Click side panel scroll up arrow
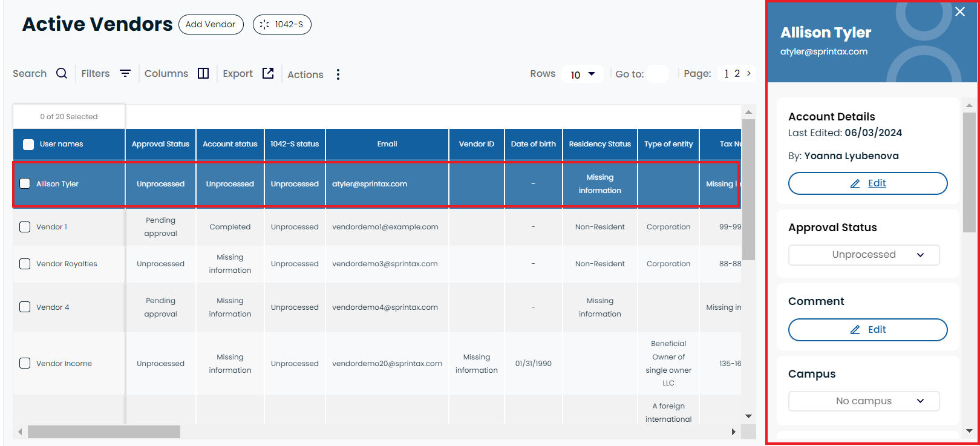The image size is (980, 446). (x=969, y=105)
